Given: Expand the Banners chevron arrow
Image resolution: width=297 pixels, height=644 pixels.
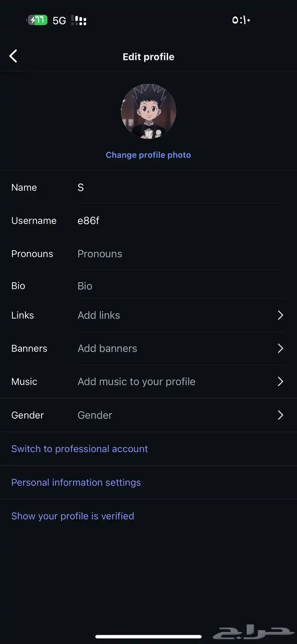Looking at the screenshot, I should tap(280, 348).
